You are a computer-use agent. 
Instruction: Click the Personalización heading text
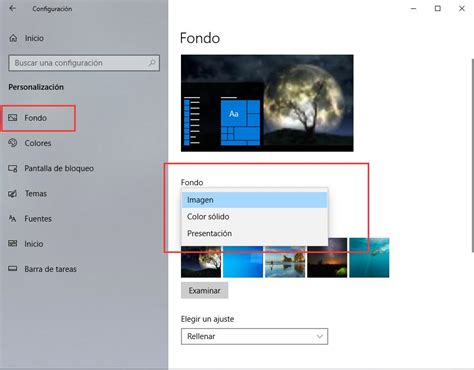click(36, 87)
